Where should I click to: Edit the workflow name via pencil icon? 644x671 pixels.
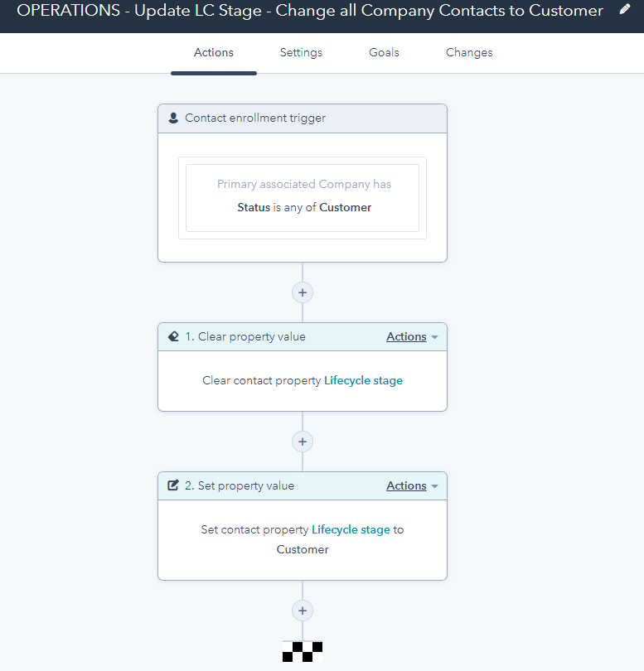coord(626,10)
